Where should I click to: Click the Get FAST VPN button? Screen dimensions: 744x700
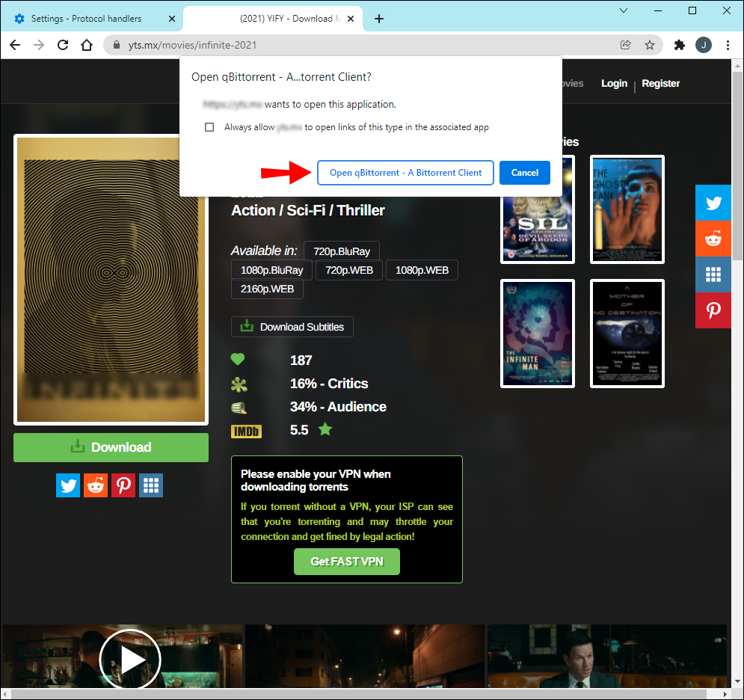click(347, 562)
